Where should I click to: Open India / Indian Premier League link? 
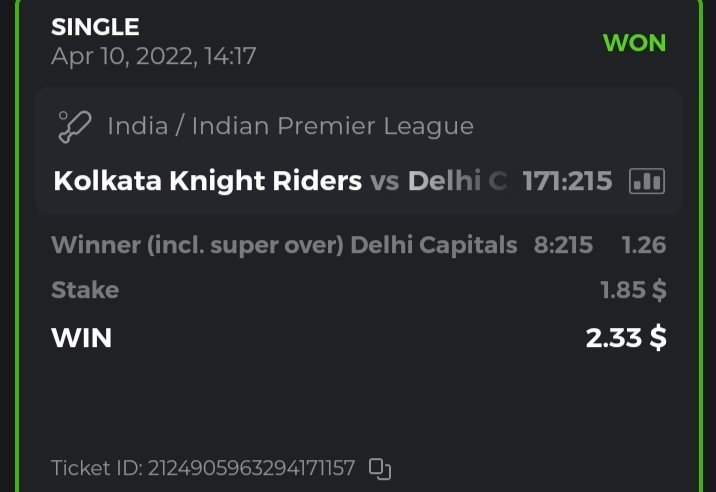[x=290, y=127]
